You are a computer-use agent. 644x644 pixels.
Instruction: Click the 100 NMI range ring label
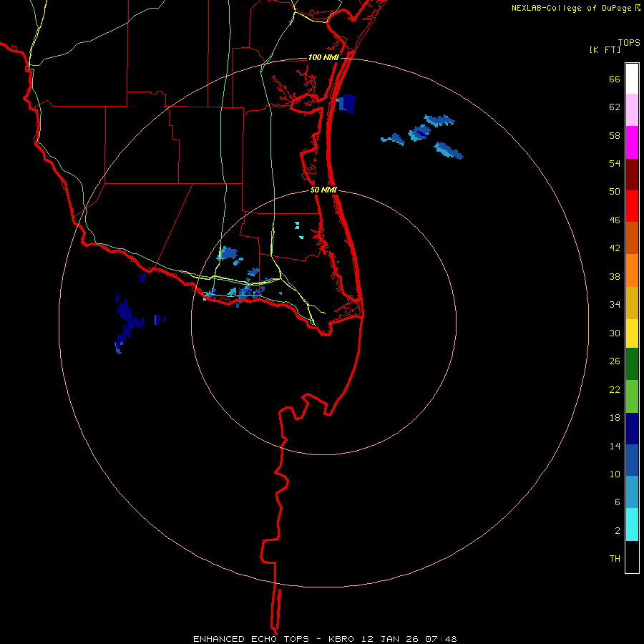point(323,57)
